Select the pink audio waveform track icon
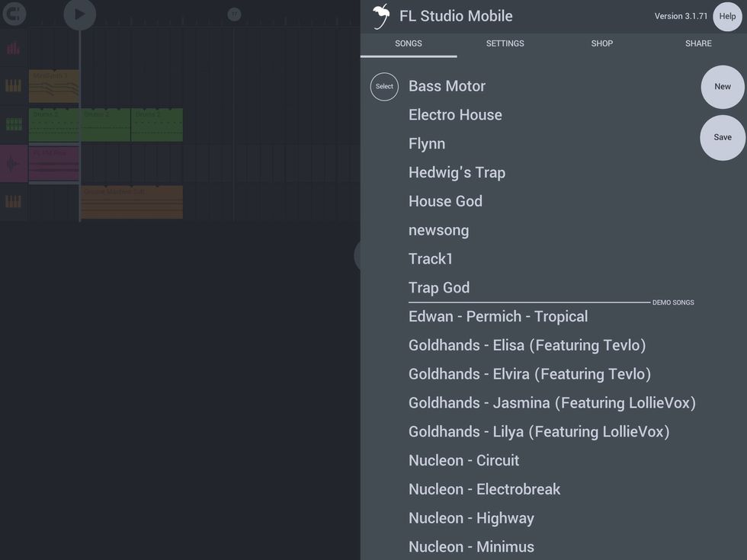This screenshot has width=747, height=560. pyautogui.click(x=14, y=164)
